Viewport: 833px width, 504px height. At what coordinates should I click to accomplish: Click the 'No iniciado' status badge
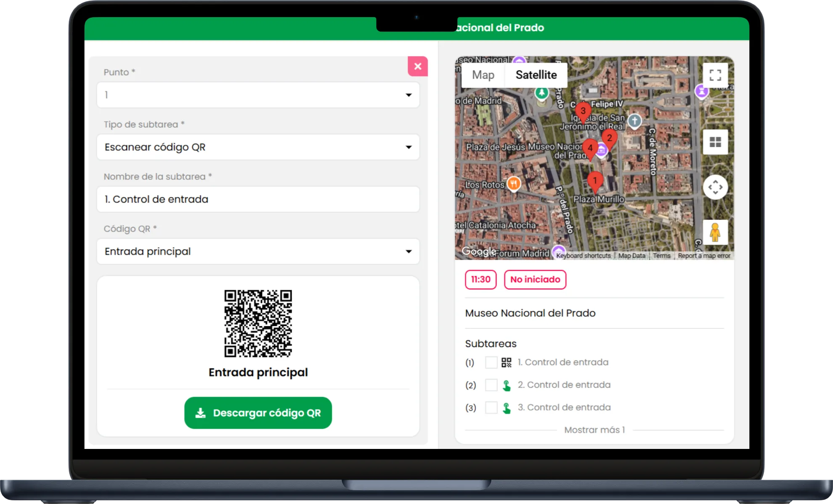click(535, 280)
